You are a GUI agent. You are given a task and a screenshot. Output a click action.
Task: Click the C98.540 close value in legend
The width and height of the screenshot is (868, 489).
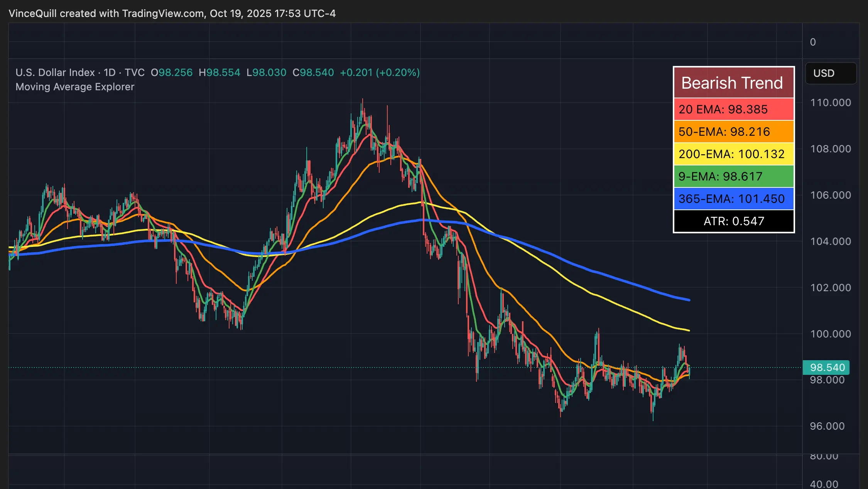click(x=313, y=73)
